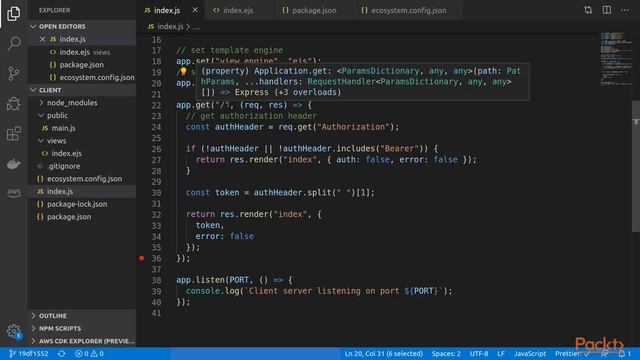Screen dimensions: 640x360
Task: Click the feedback icon in status bar
Action: (604, 353)
